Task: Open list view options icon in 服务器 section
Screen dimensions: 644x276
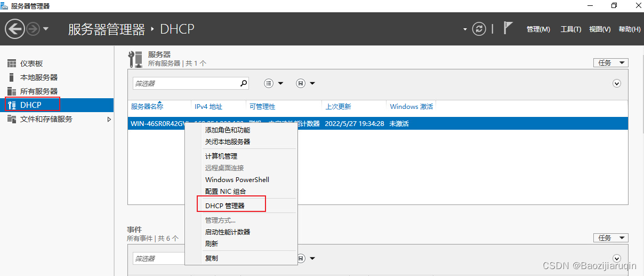Action: [269, 83]
